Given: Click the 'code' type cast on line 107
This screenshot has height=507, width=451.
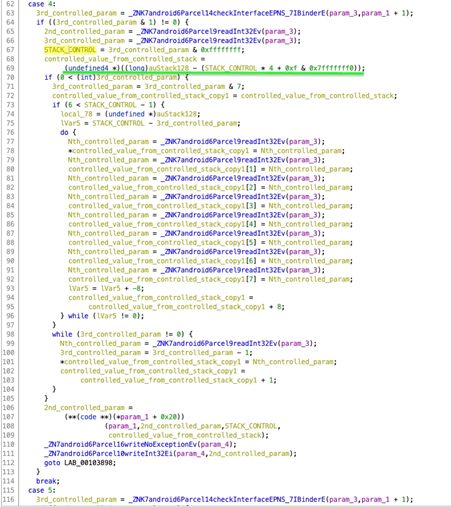Looking at the screenshot, I should point(88,417).
